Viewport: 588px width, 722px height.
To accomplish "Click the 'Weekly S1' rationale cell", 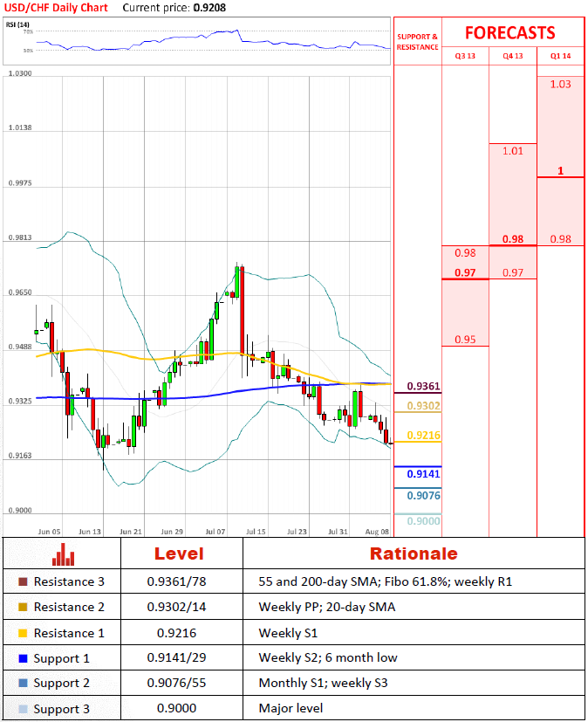I will [288, 633].
